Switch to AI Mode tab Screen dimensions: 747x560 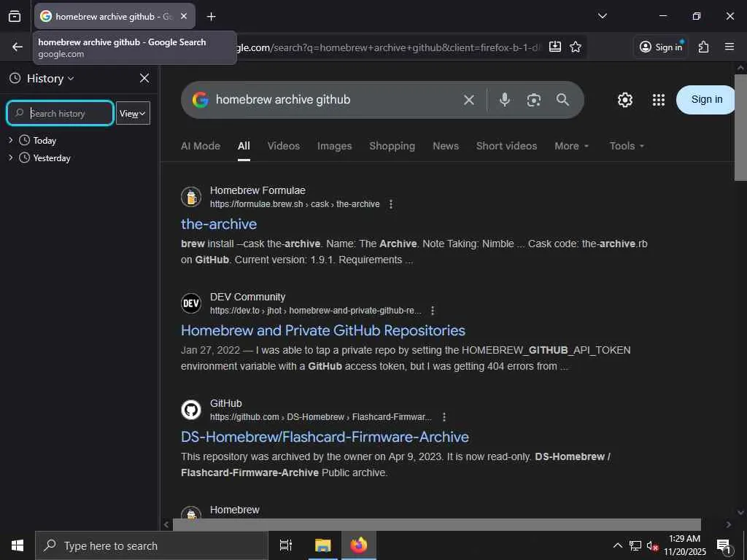201,146
